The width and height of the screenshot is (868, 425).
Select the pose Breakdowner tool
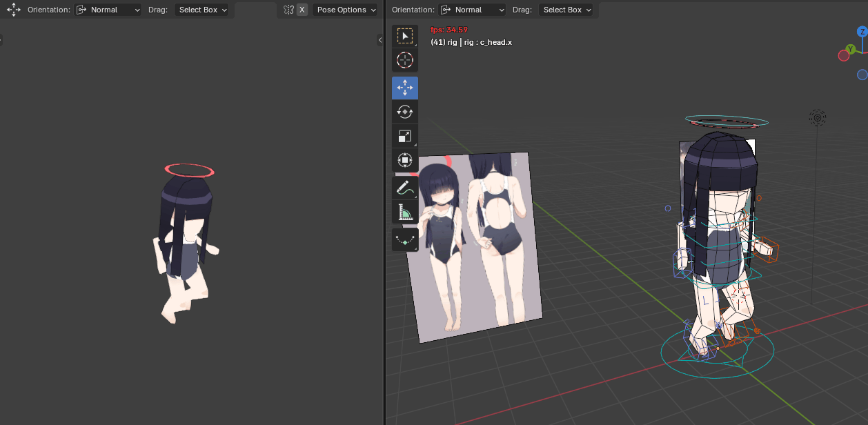405,239
